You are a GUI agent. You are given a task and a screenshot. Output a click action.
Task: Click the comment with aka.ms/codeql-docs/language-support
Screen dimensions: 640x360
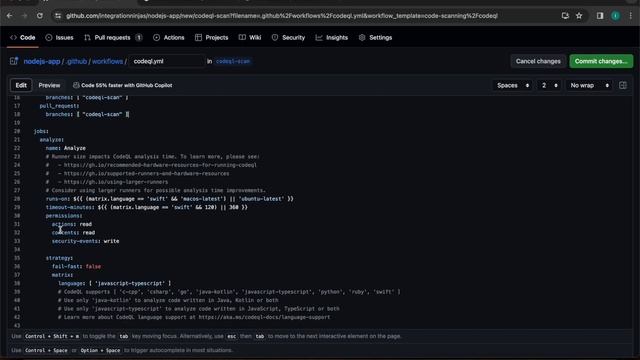click(x=194, y=317)
